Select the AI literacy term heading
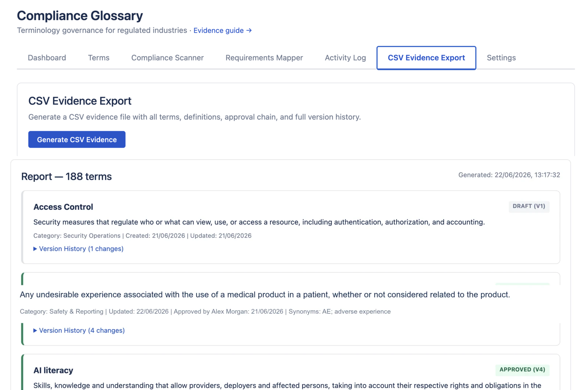588x390 pixels. tap(53, 370)
